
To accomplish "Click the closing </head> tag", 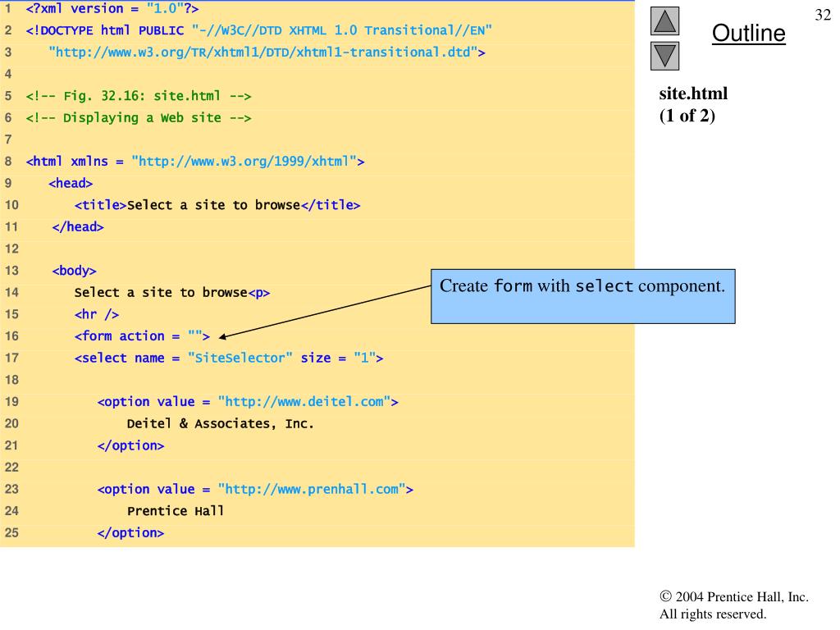I will pos(78,227).
